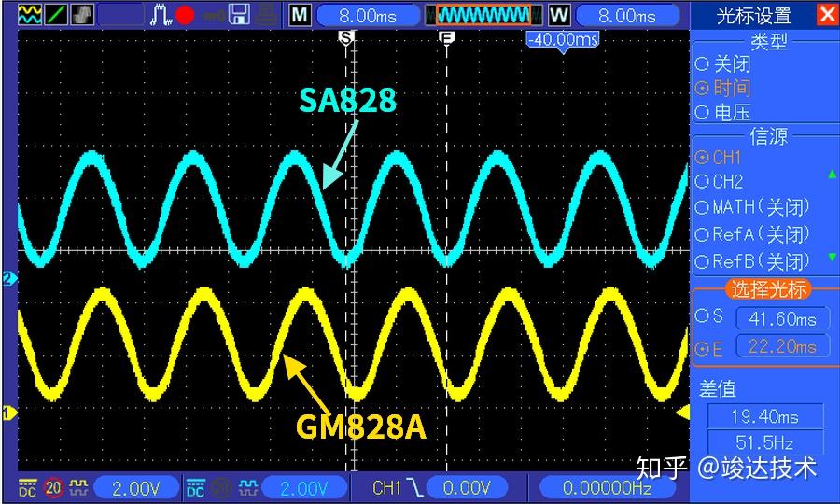Click the W window timebase icon
The height and width of the screenshot is (504, 840).
(559, 15)
